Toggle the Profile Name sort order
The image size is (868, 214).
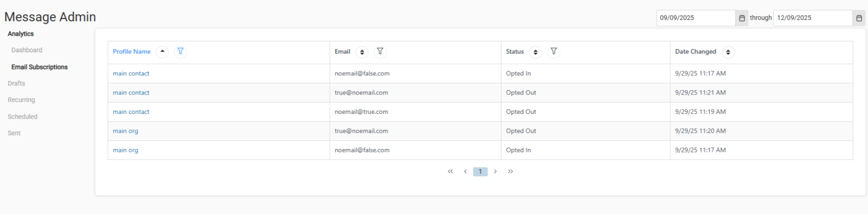click(x=162, y=52)
